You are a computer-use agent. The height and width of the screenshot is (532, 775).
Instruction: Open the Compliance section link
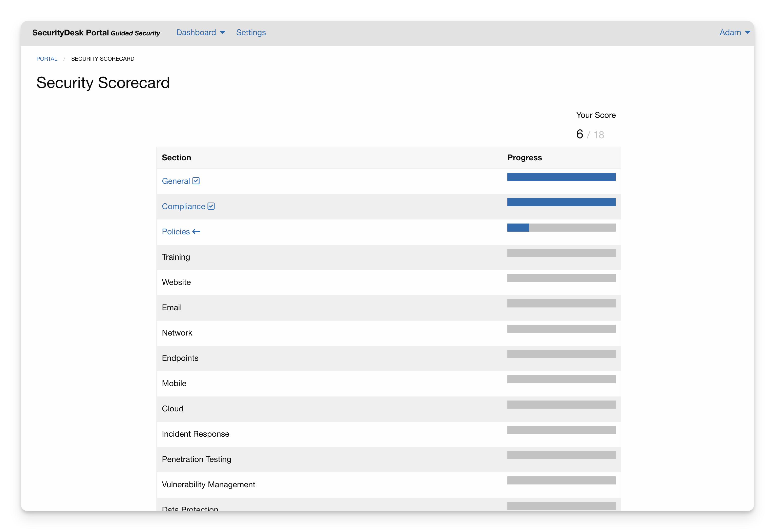pos(183,206)
